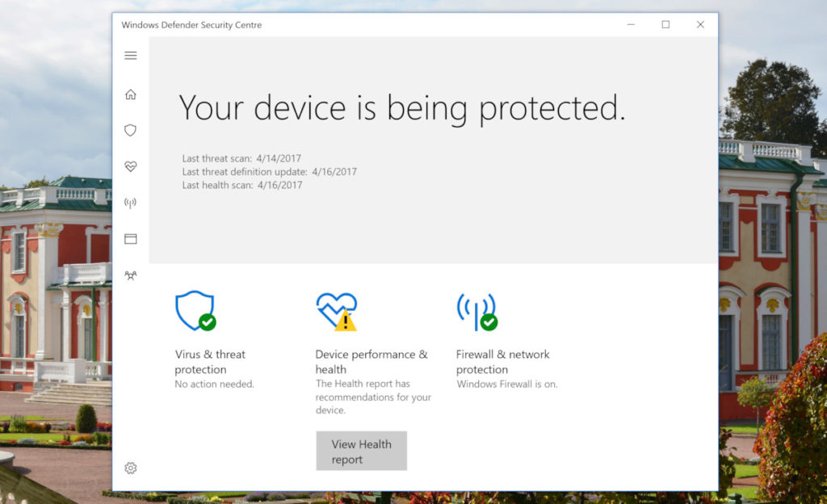The height and width of the screenshot is (504, 827).
Task: Go to Home in the sidebar
Action: pos(131,94)
